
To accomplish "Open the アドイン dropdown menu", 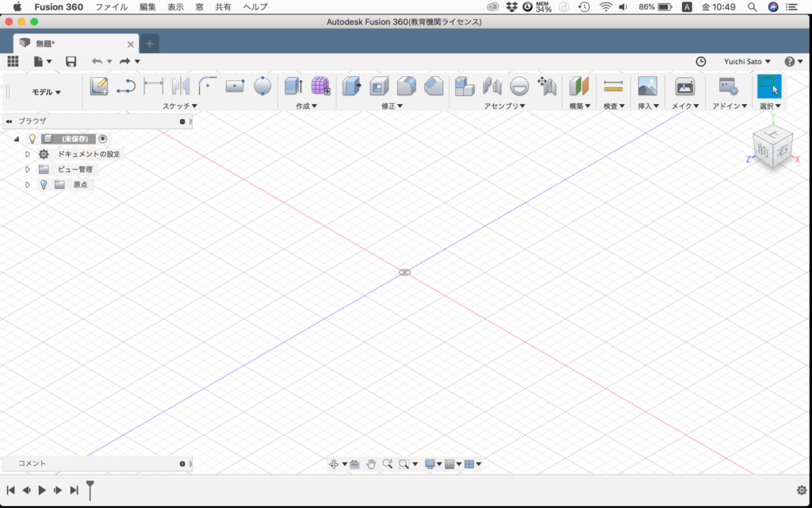I will click(x=730, y=106).
